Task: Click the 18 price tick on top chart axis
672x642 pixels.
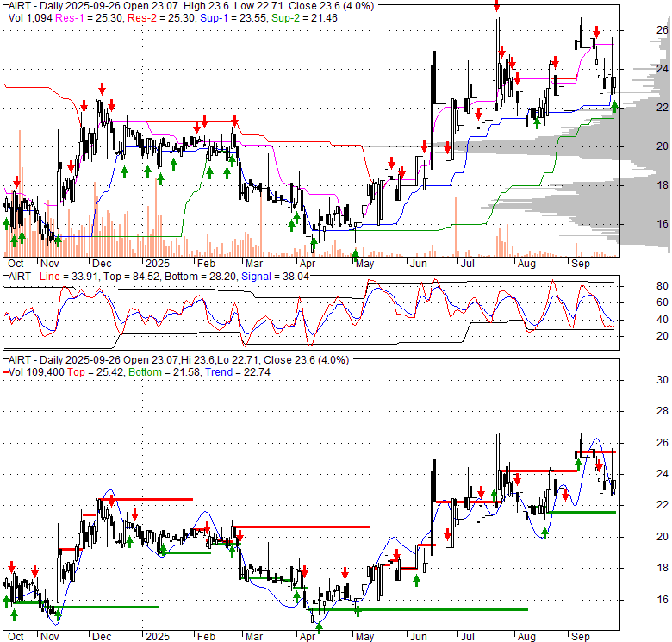Action: pyautogui.click(x=663, y=185)
